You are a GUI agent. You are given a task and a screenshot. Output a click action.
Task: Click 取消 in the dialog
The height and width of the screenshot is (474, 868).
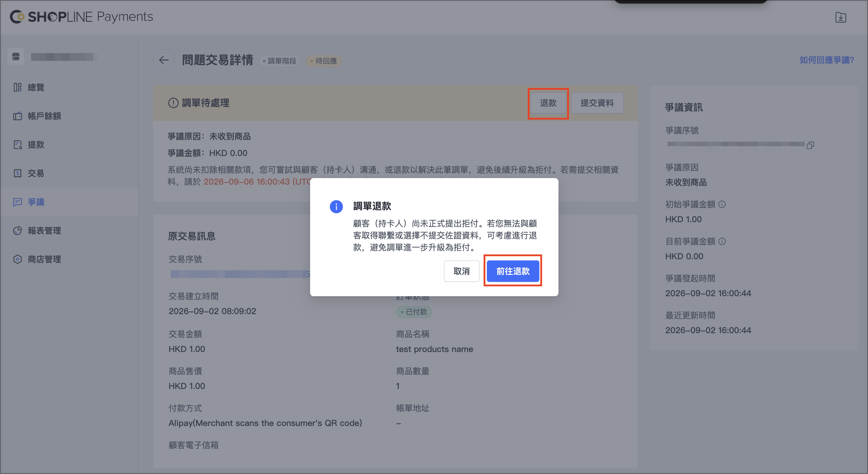[462, 271]
